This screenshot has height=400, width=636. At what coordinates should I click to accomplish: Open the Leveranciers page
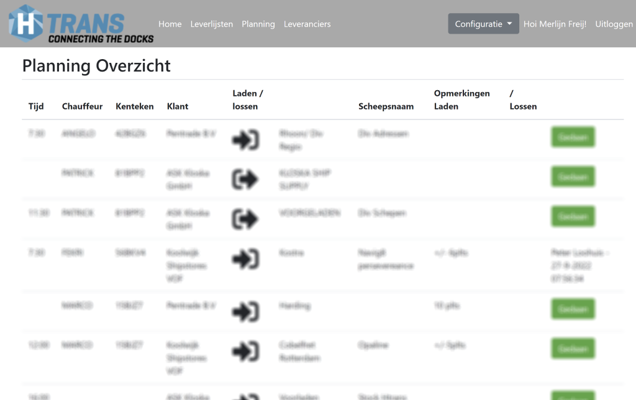(307, 24)
